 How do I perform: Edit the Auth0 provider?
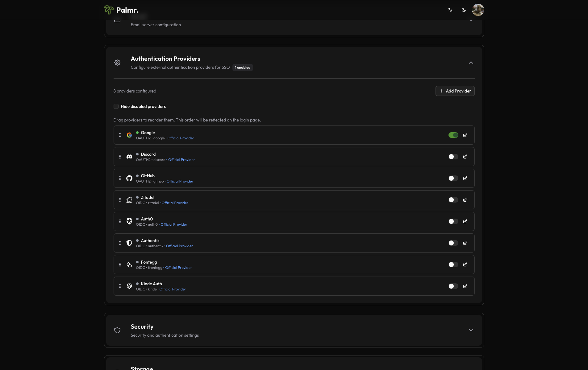click(465, 221)
